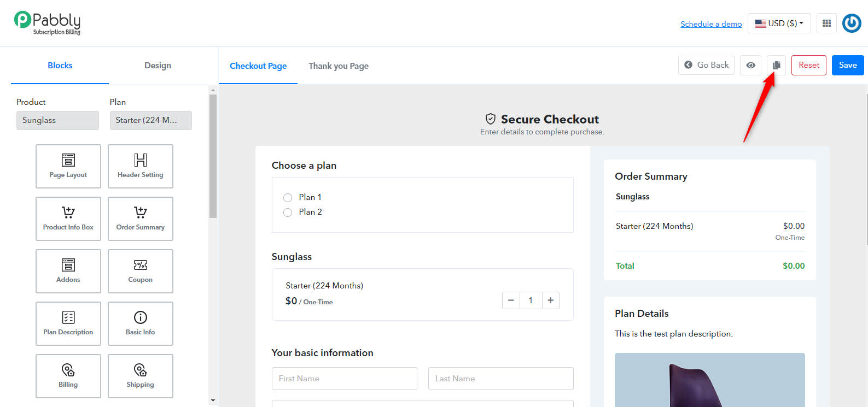Increase quantity with the plus button
Image resolution: width=868 pixels, height=407 pixels.
coord(551,300)
